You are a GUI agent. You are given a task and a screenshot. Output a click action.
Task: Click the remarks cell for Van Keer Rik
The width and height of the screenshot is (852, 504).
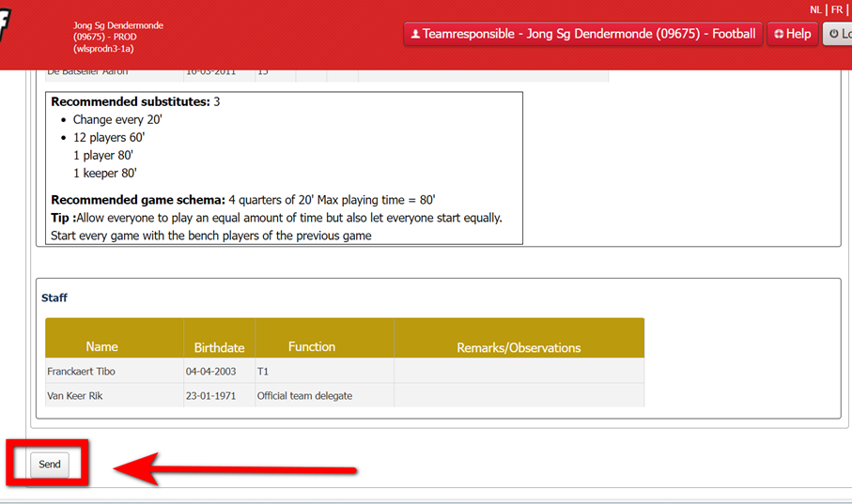pyautogui.click(x=519, y=396)
